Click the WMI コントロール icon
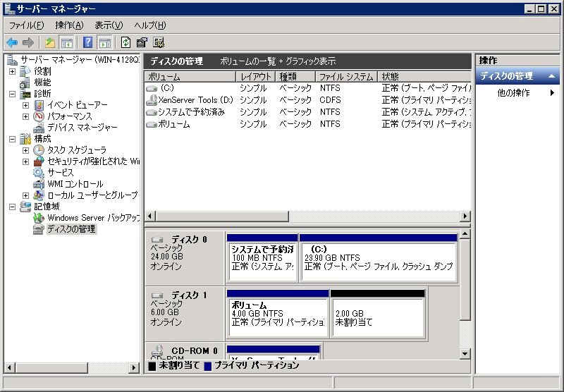Viewport: 564px width, 392px height. point(39,184)
